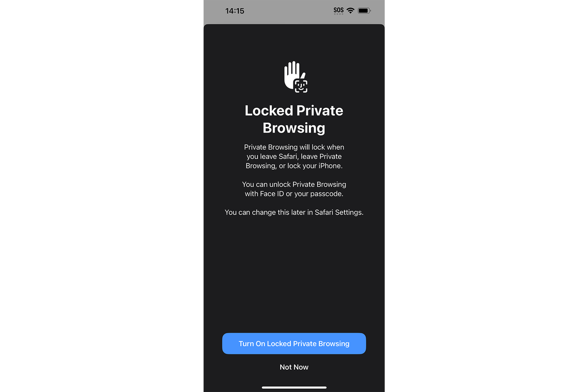This screenshot has width=588, height=392.
Task: Tap the home indicator bar at bottom
Action: click(294, 387)
